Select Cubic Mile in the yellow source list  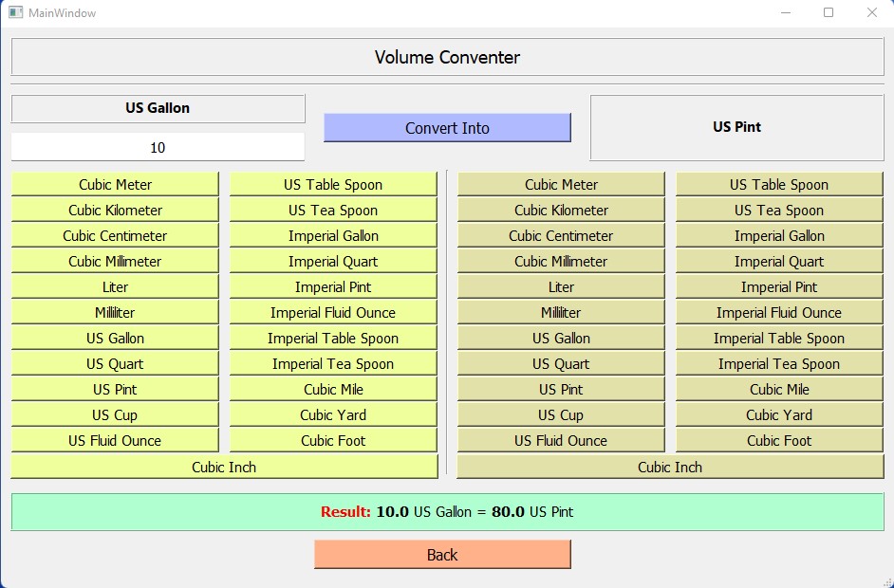point(333,390)
